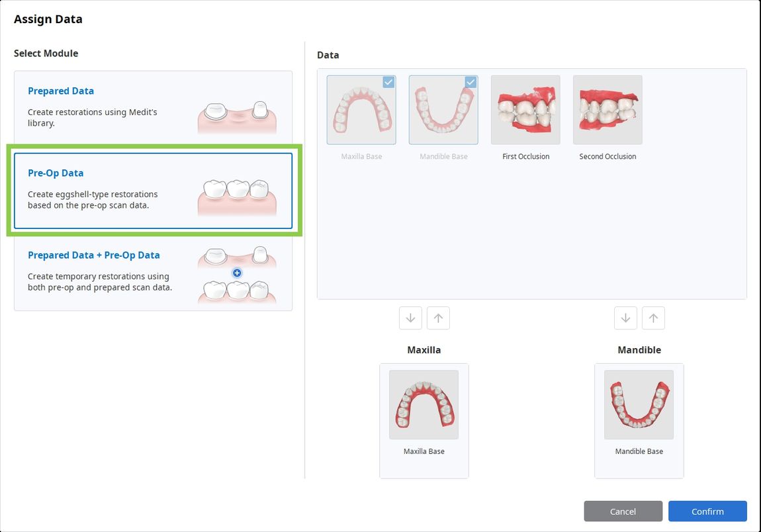The image size is (761, 532).
Task: Click the Prepared Data teeth illustration
Action: coord(237,117)
